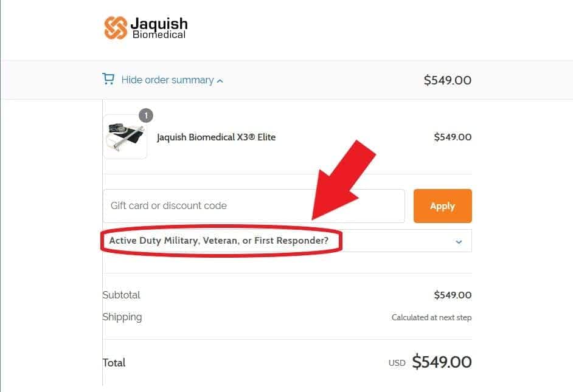Viewport: 573px width, 392px height.
Task: Click the USD currency label
Action: click(397, 363)
